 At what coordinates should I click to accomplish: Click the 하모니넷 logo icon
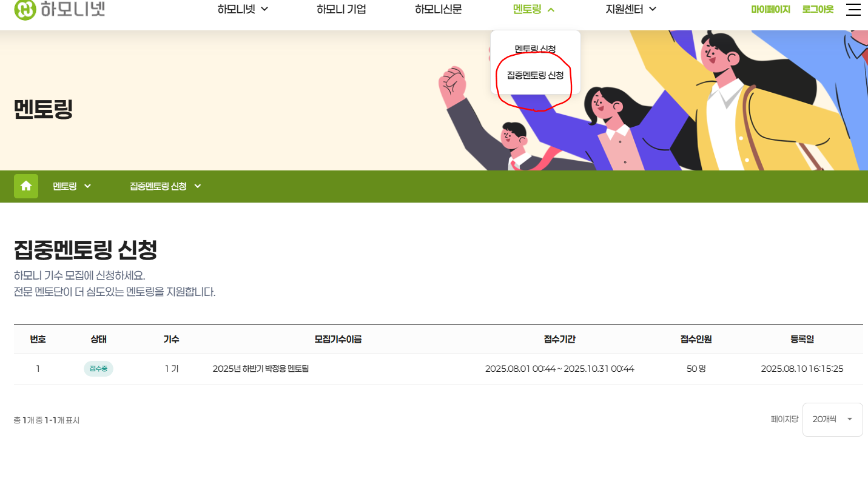[25, 9]
